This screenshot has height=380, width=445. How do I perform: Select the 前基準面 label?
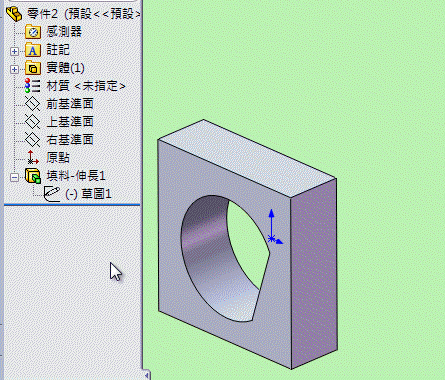[70, 104]
